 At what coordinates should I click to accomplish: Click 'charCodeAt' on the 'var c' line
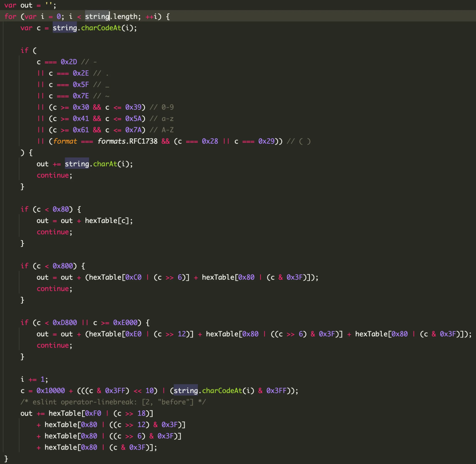click(x=101, y=28)
